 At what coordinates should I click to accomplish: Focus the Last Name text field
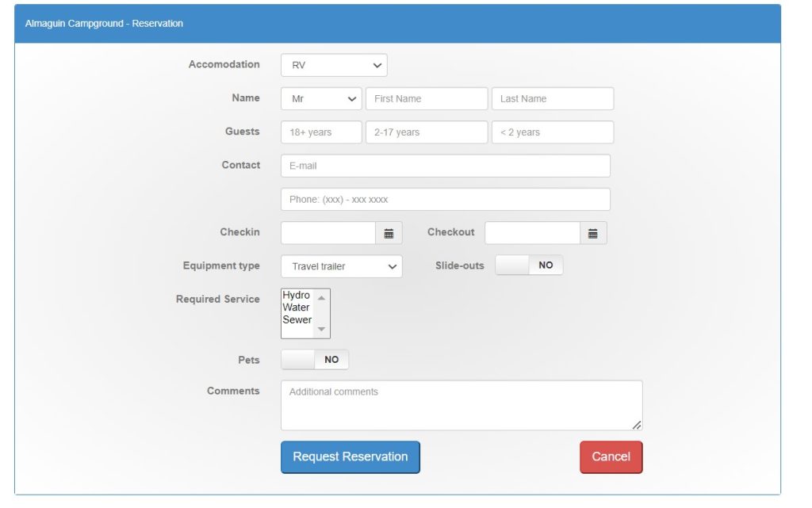[553, 99]
